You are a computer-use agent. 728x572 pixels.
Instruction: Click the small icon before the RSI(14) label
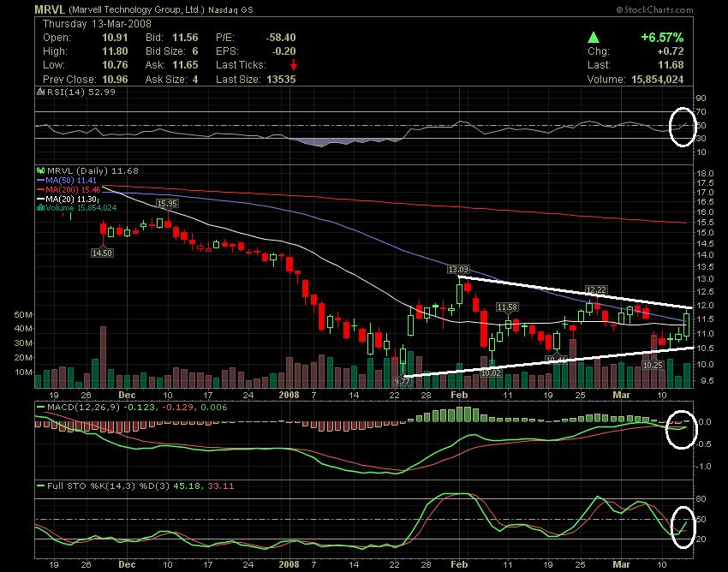41,92
